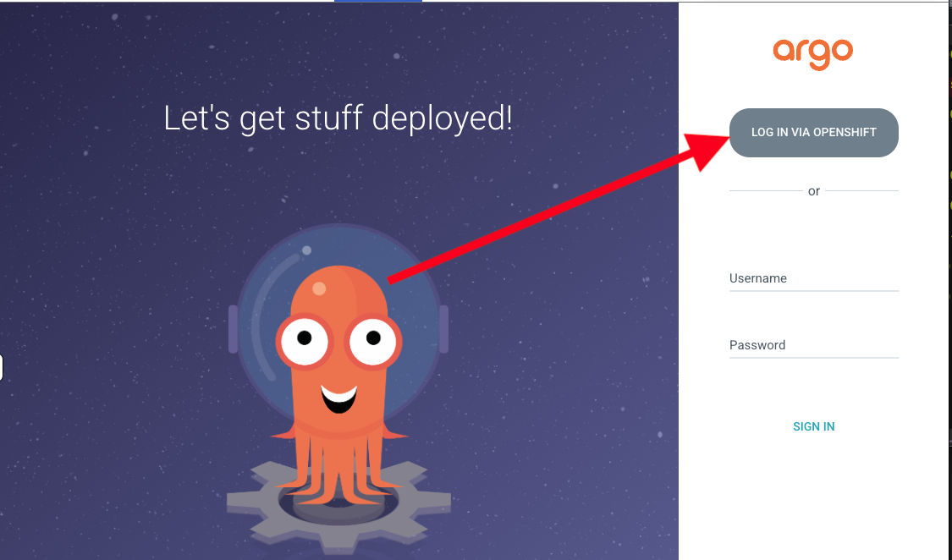Screen dimensions: 952x560
Task: Click the "or" divider text
Action: tap(813, 191)
